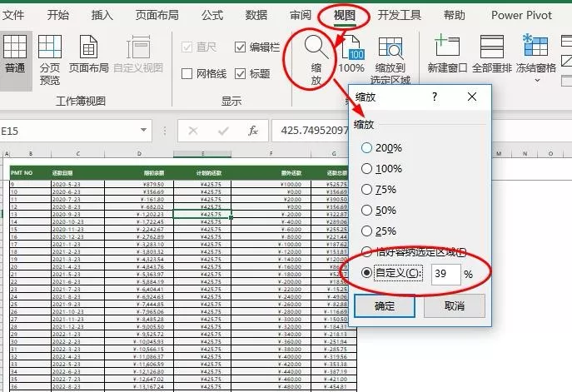Switch to the 数据 Data tab
The height and width of the screenshot is (392, 572).
pos(256,15)
